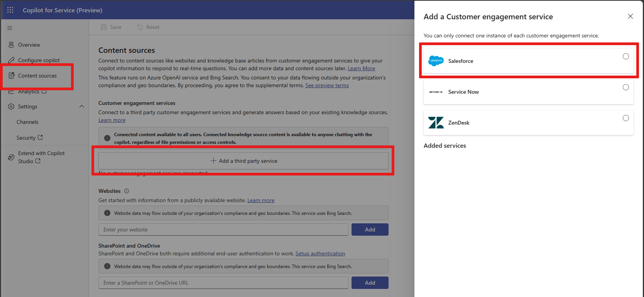This screenshot has width=644, height=297.
Task: Click the Content sources document icon
Action: (12, 76)
